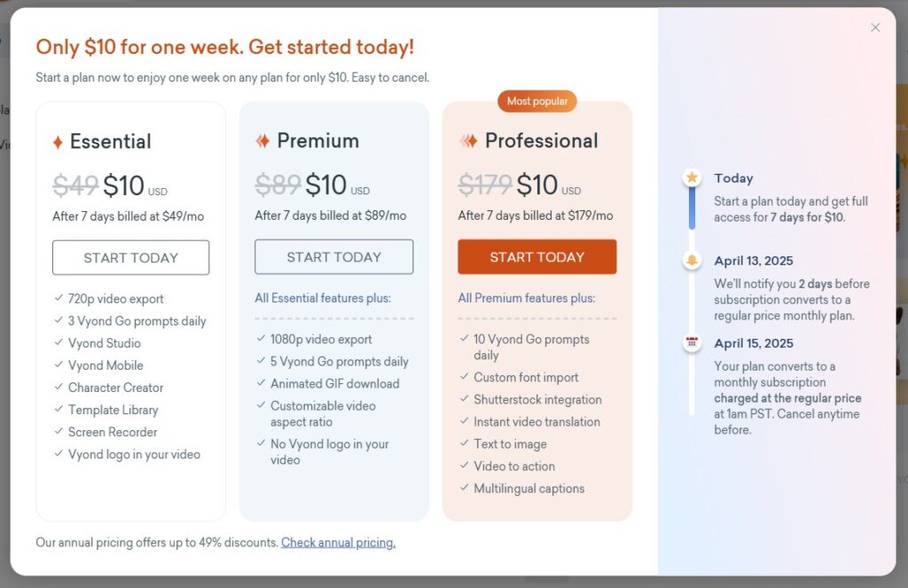908x588 pixels.
Task: Click the checkmark beside 720p video export
Action: [x=58, y=299]
